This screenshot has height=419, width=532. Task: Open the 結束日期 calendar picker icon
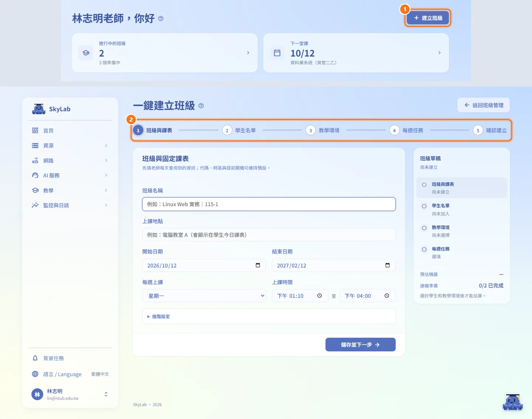(388, 265)
